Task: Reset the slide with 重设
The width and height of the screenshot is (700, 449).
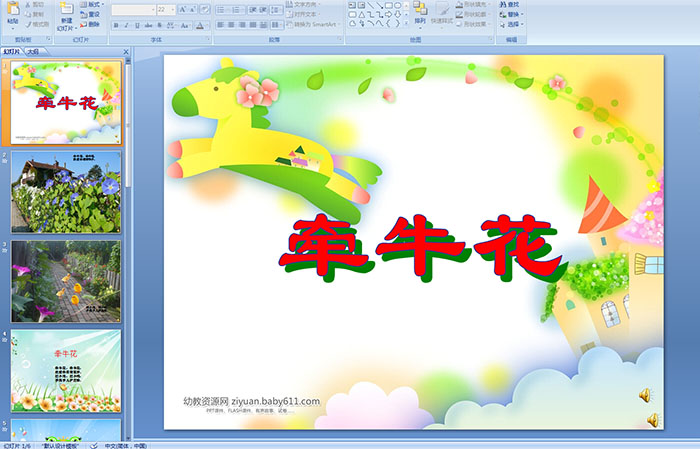Action: (x=90, y=14)
